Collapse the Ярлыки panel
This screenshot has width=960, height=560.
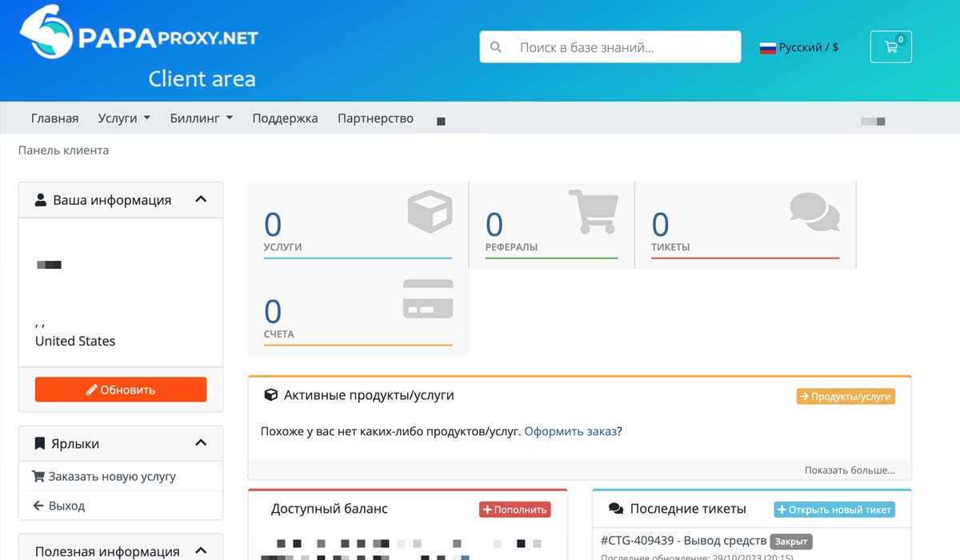point(201,442)
